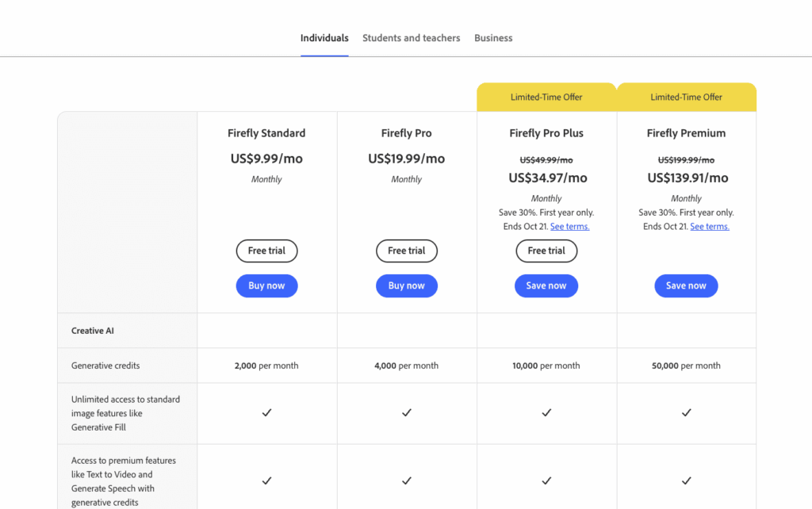Click the 4,000 per month credits cell
The width and height of the screenshot is (812, 509).
(x=407, y=365)
